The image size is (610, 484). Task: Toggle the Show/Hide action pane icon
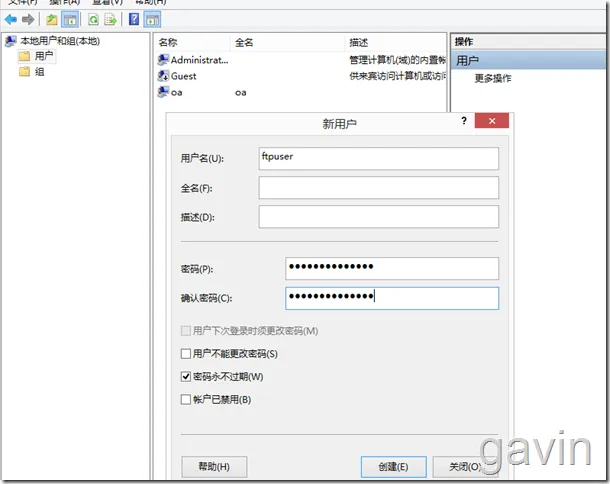click(152, 19)
